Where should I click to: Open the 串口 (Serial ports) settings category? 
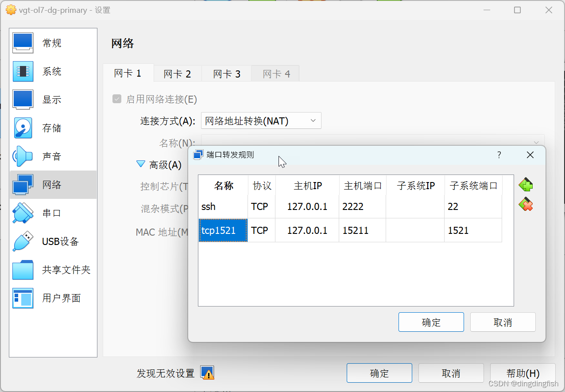(53, 213)
